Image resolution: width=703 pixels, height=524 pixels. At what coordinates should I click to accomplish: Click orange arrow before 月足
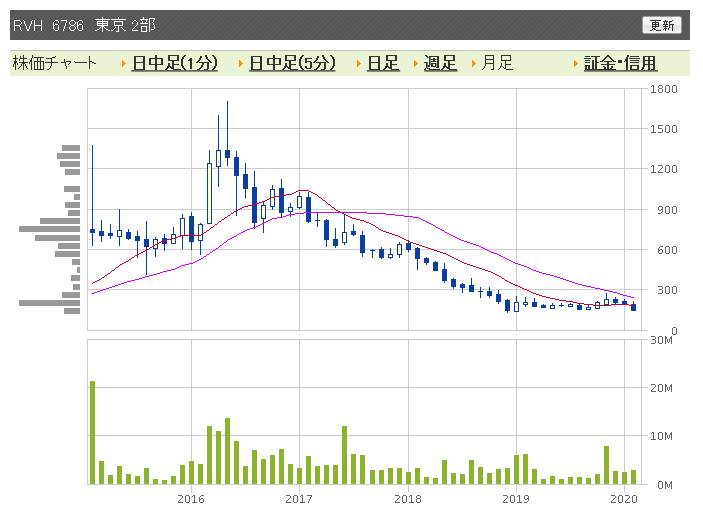[x=473, y=64]
